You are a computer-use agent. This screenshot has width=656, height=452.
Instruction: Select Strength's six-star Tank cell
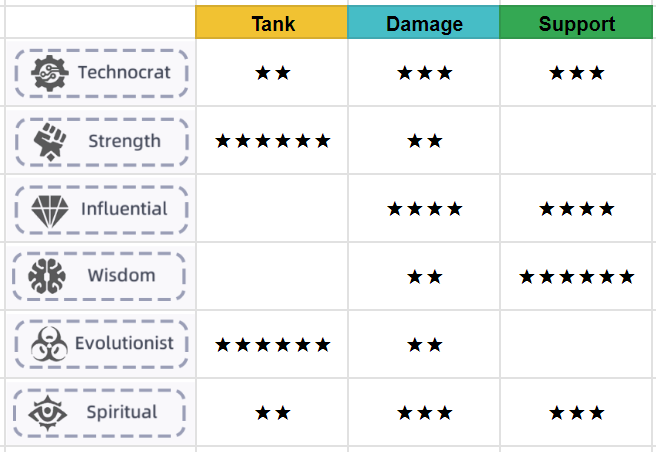pyautogui.click(x=272, y=140)
